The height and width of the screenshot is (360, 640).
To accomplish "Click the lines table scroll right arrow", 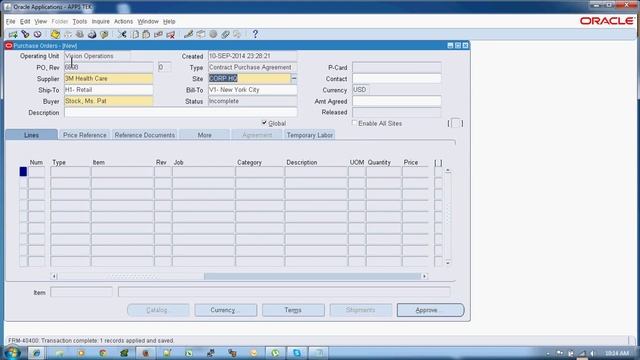I will point(424,276).
